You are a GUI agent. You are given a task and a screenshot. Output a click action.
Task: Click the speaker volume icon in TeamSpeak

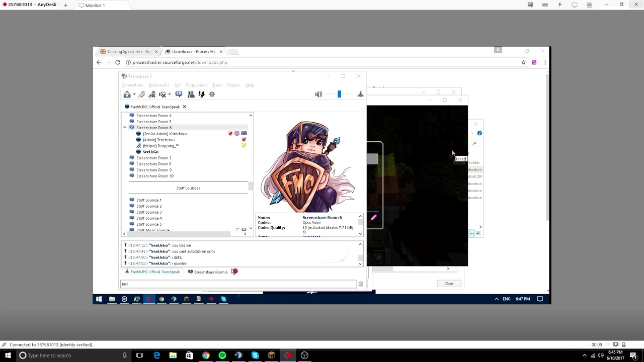tap(318, 94)
